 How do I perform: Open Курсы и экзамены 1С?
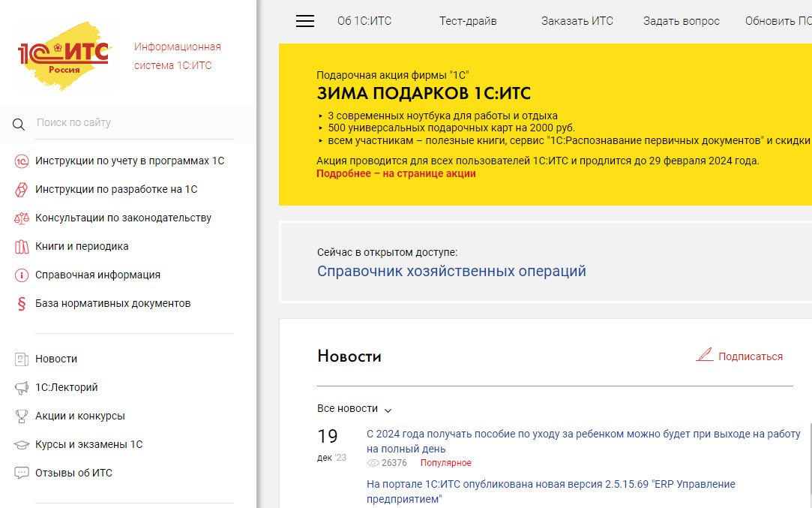tap(88, 444)
